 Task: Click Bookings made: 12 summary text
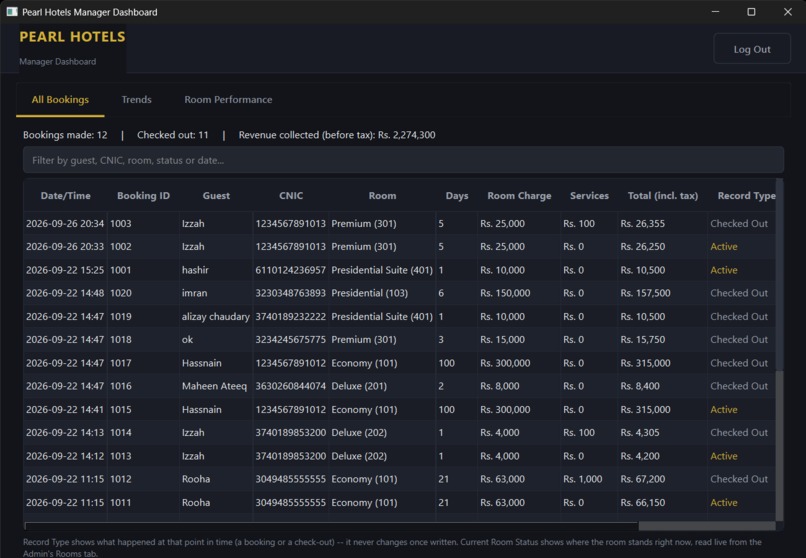65,135
